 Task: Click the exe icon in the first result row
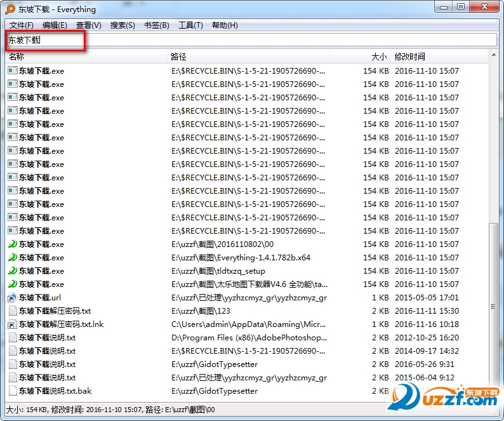13,70
